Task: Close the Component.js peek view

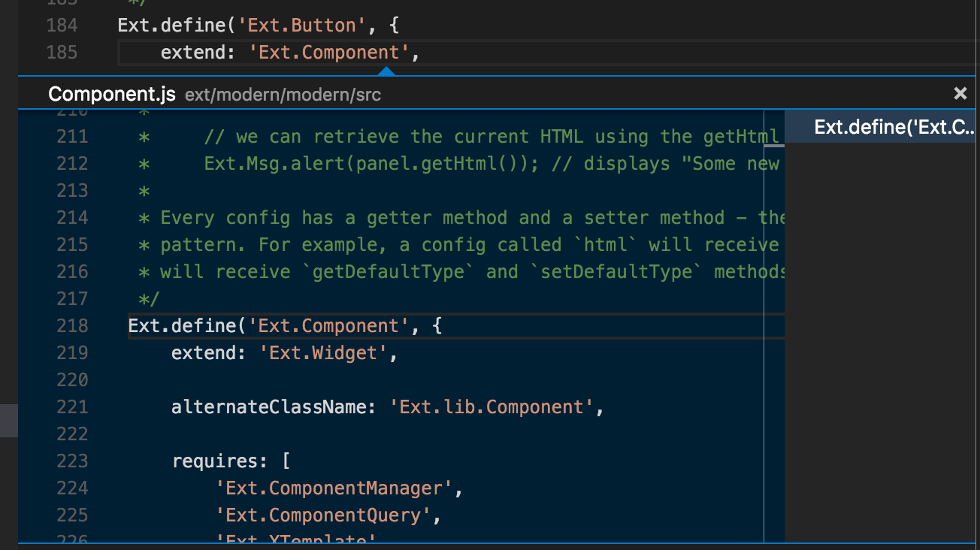Action: click(x=960, y=94)
